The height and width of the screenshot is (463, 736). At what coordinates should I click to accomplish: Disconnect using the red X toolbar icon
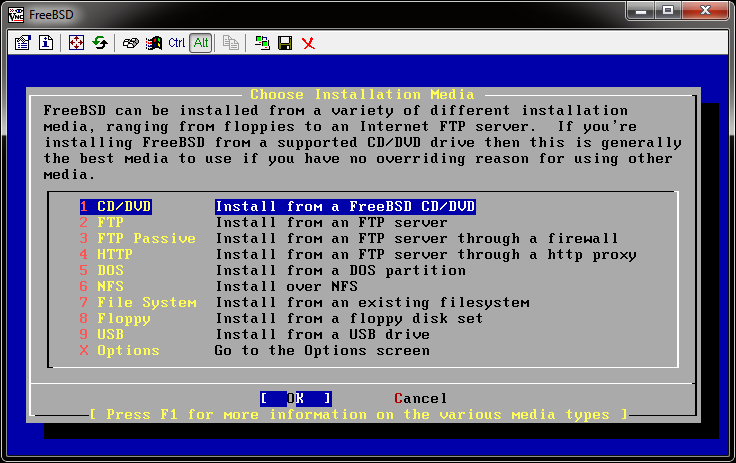click(308, 43)
